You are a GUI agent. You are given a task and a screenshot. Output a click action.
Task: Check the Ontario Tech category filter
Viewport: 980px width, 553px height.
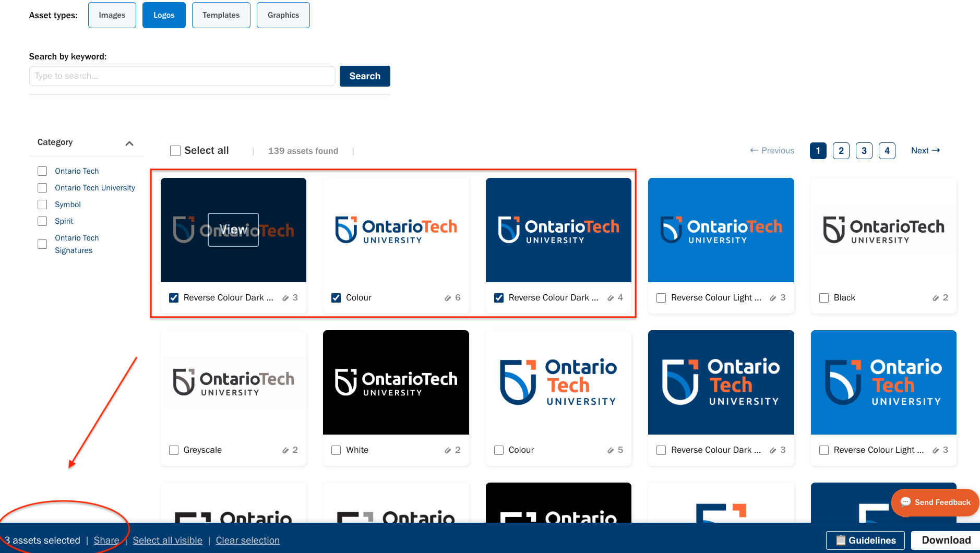42,171
